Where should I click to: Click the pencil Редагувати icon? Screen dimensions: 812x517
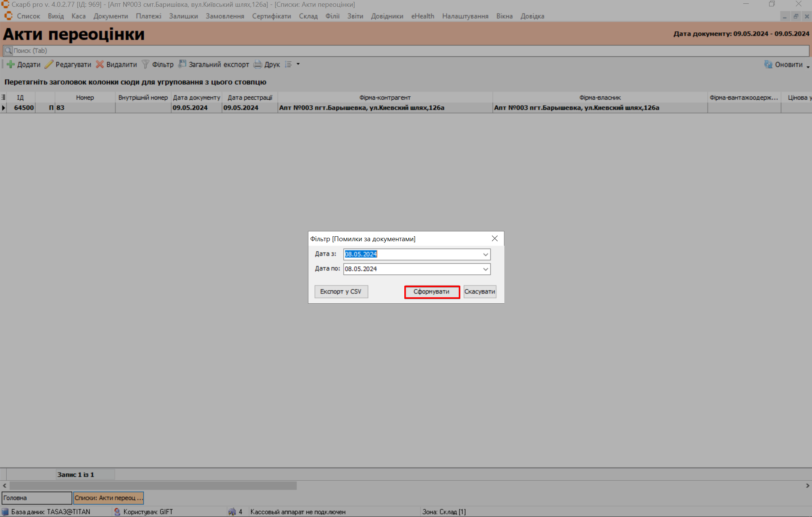pos(49,64)
